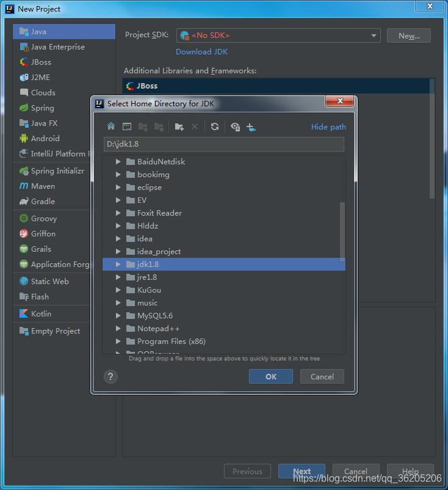The width and height of the screenshot is (448, 490).
Task: Toggle show hidden files and directories icon
Action: click(235, 126)
